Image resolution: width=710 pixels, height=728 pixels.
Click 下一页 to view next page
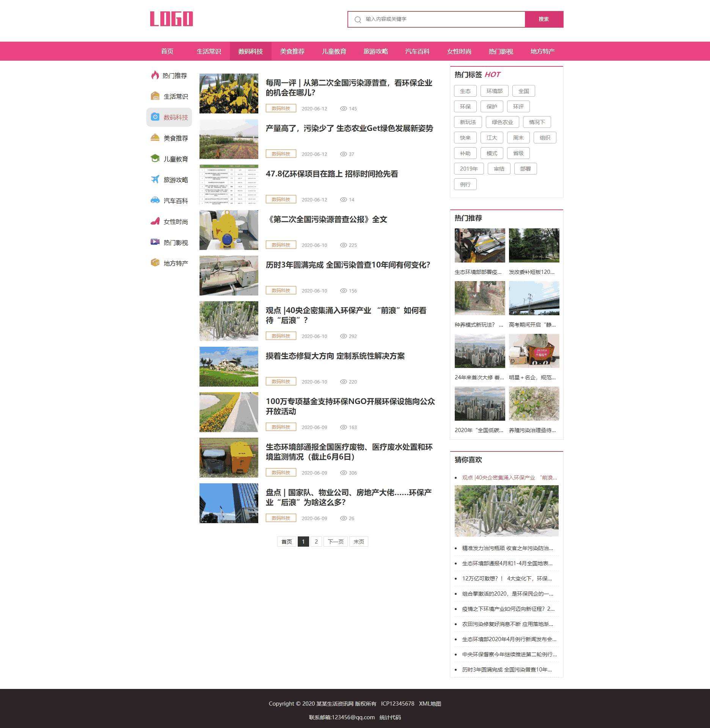click(x=335, y=541)
